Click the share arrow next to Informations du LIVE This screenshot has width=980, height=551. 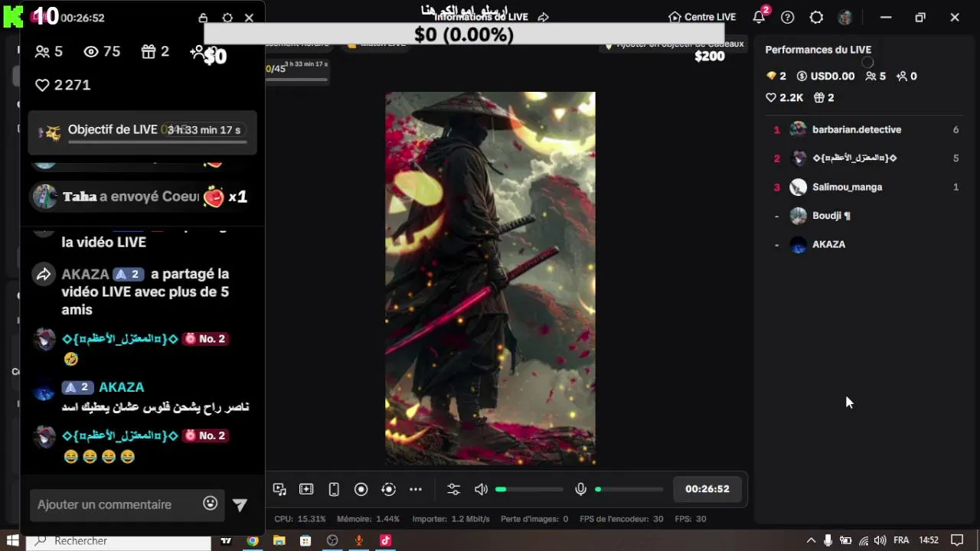coord(544,17)
